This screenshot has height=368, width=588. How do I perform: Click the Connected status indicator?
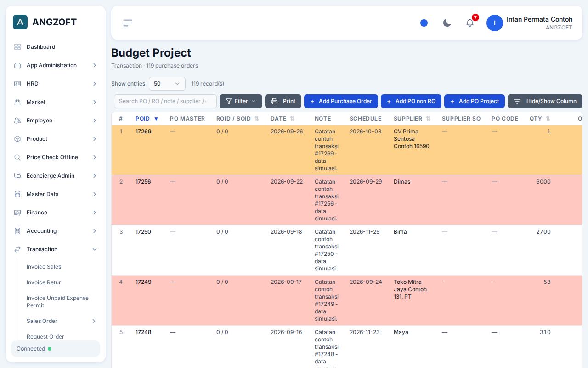tap(56, 349)
